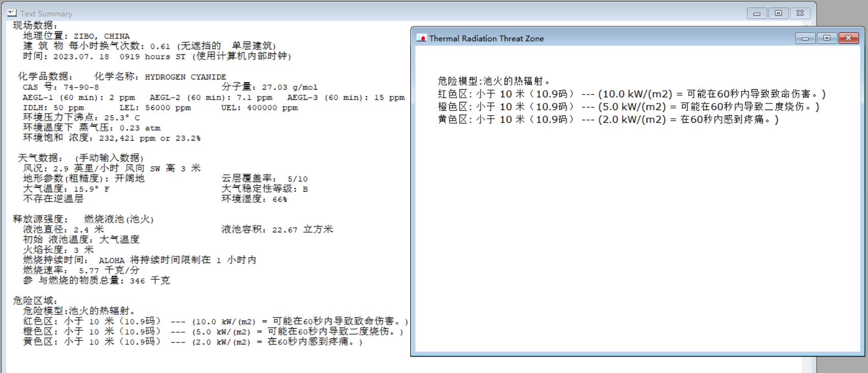
Task: Click the '化学品数据:' heading
Action: point(46,77)
